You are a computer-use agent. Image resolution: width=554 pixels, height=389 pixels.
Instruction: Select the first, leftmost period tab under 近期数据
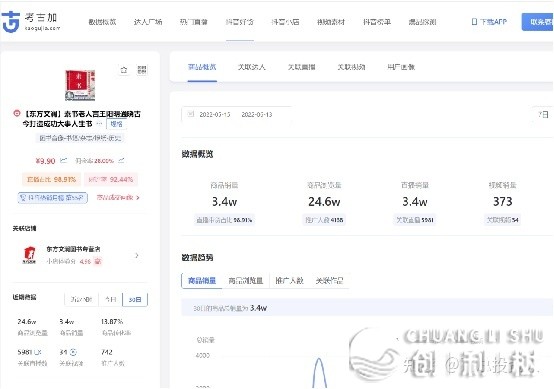(x=81, y=300)
